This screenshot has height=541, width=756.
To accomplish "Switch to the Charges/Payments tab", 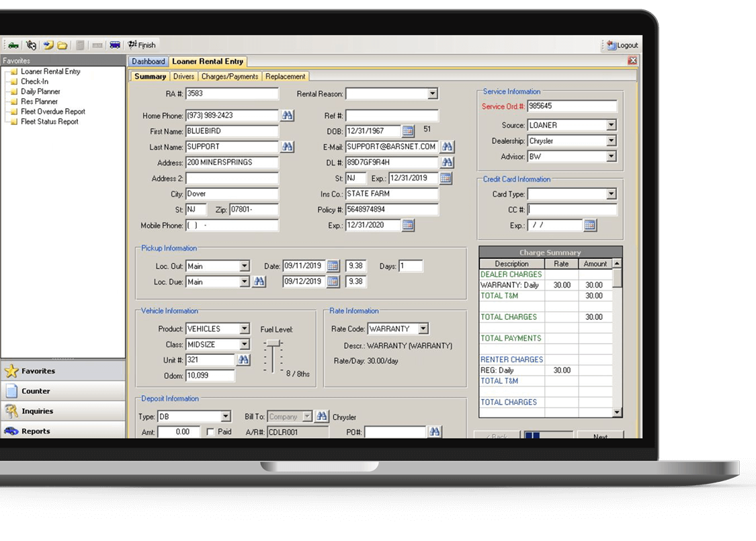I will click(x=230, y=76).
